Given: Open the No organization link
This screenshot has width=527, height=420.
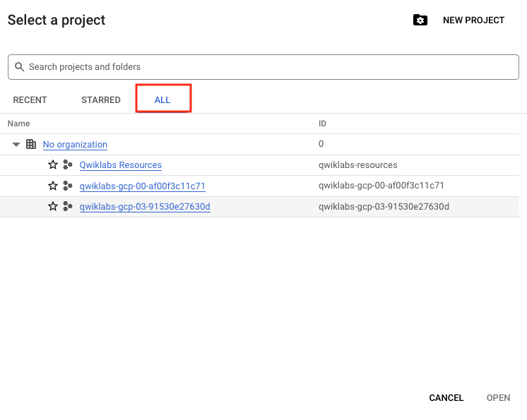Looking at the screenshot, I should tap(75, 145).
